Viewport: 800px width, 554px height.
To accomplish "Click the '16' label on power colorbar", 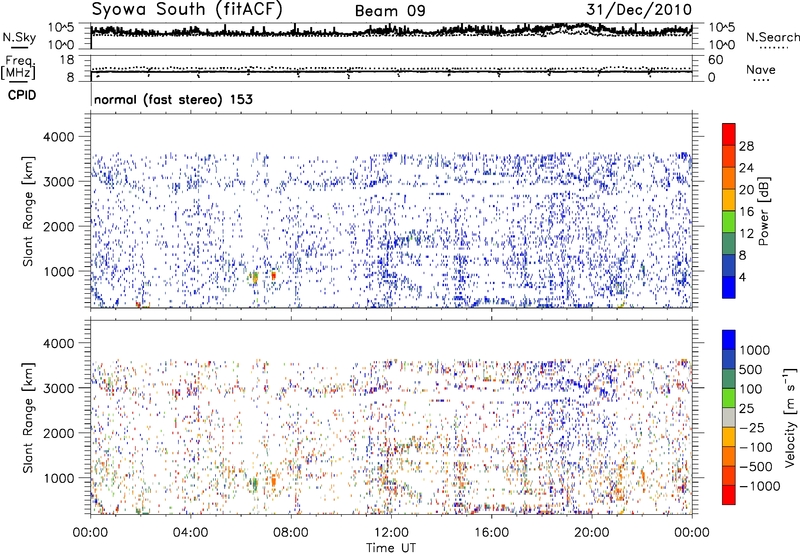I will [746, 212].
